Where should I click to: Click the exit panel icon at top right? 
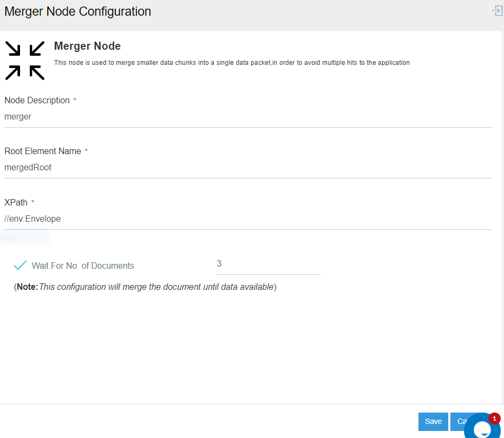(497, 11)
